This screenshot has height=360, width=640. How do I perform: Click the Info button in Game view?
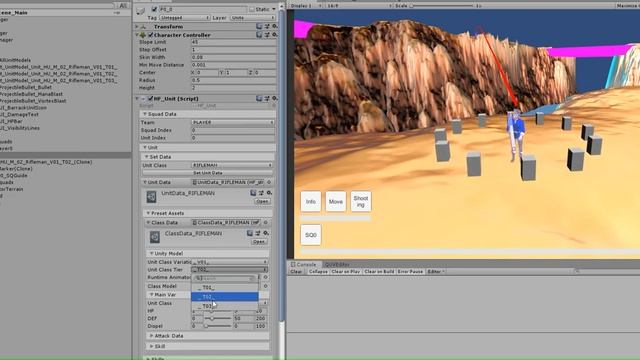point(311,201)
